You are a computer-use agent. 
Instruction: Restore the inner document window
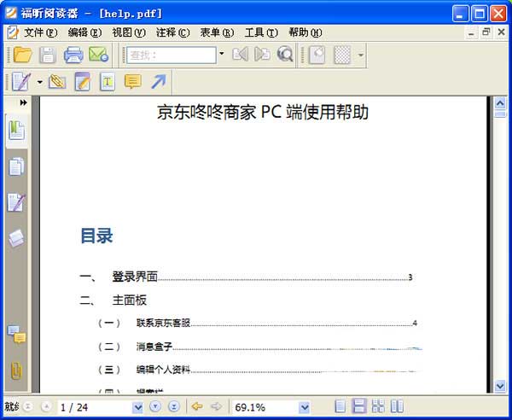(x=486, y=32)
